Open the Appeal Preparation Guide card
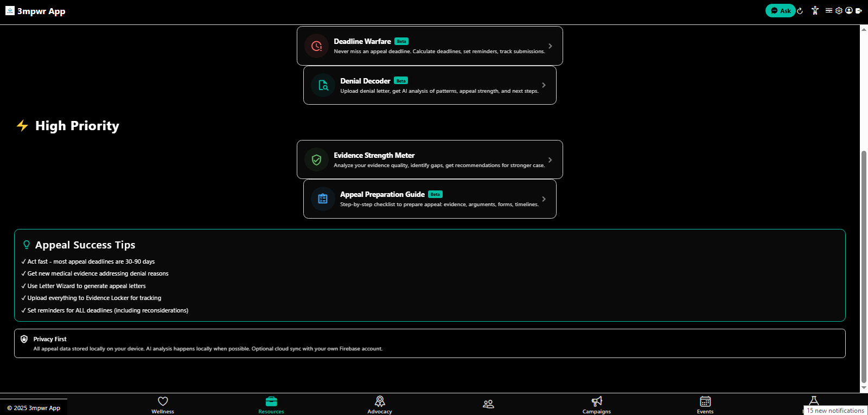 point(430,199)
